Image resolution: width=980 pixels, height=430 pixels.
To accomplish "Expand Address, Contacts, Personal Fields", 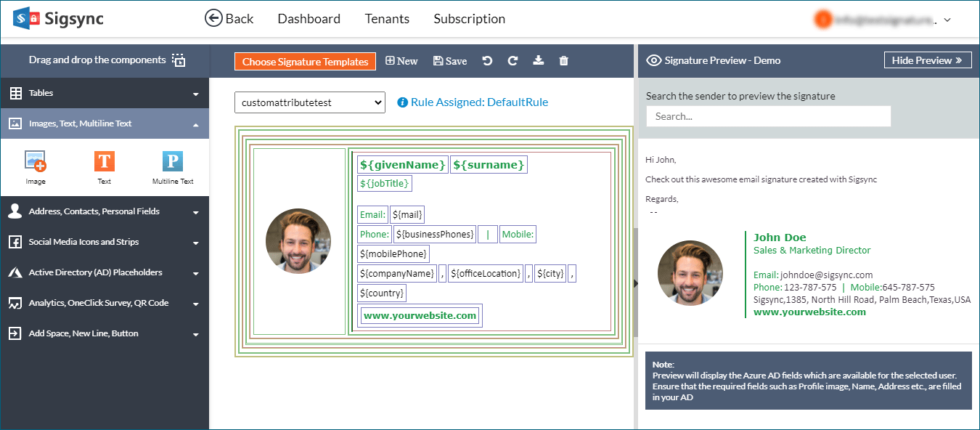I will click(x=105, y=211).
